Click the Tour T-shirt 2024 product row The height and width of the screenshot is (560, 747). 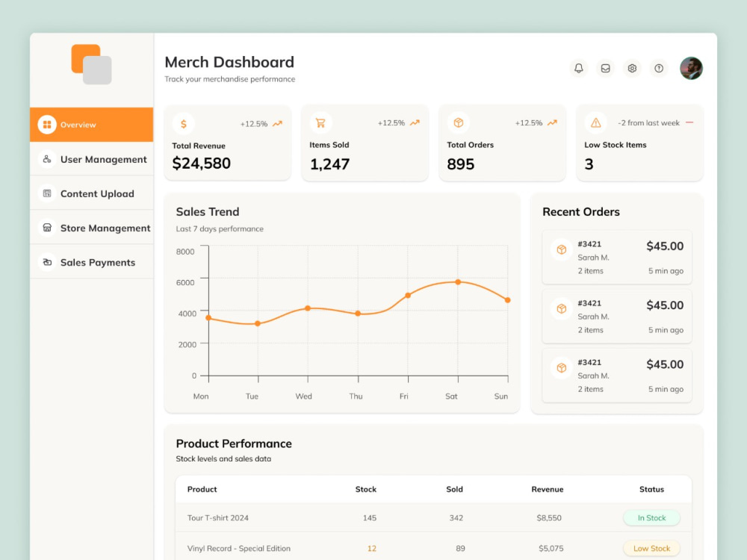point(433,517)
